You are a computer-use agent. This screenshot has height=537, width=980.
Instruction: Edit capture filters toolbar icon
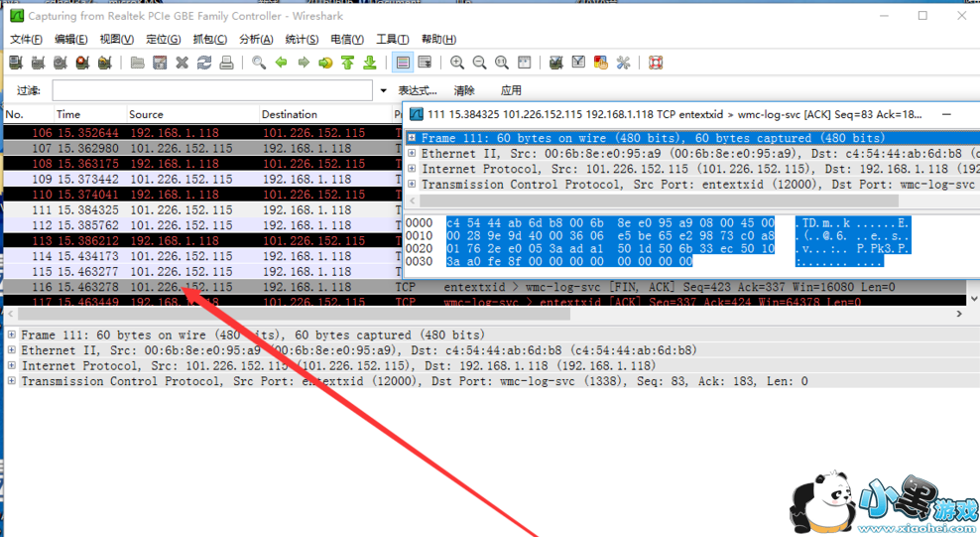click(555, 63)
